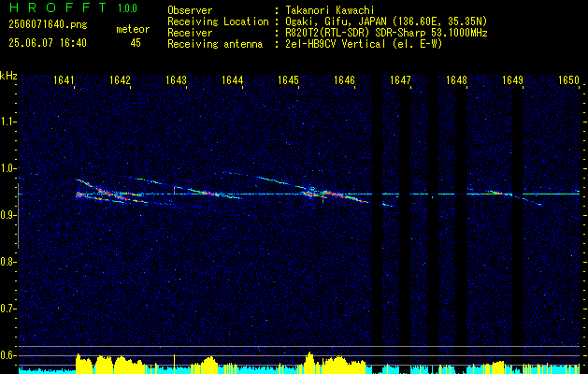
Task: Click the 1644 time marker
Action: click(x=233, y=79)
